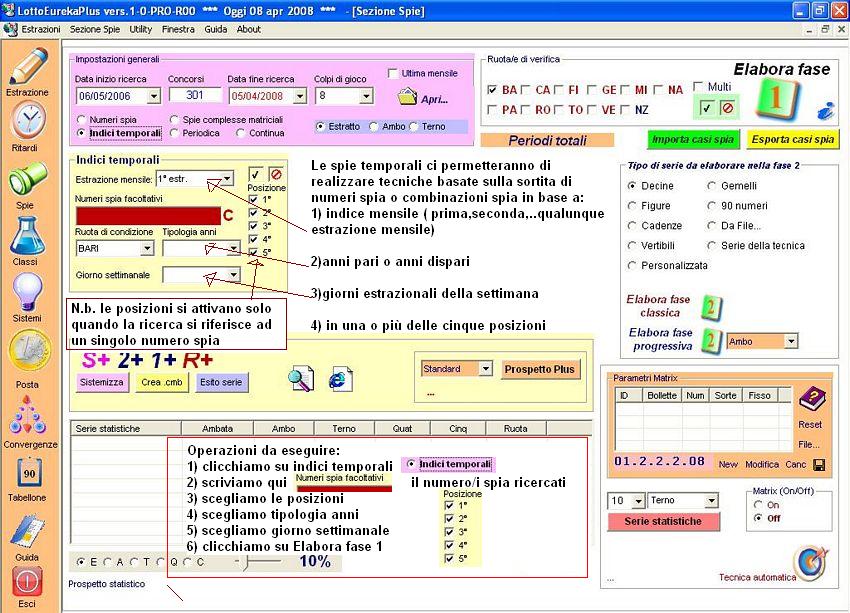Expand the Estrazione mensile dropdown
Viewport: 850px width, 613px height.
228,178
